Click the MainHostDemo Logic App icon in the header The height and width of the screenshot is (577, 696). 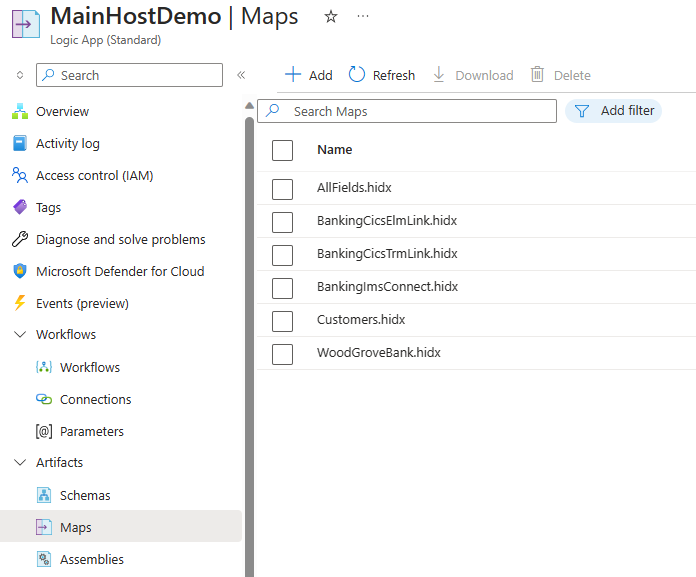pos(25,24)
